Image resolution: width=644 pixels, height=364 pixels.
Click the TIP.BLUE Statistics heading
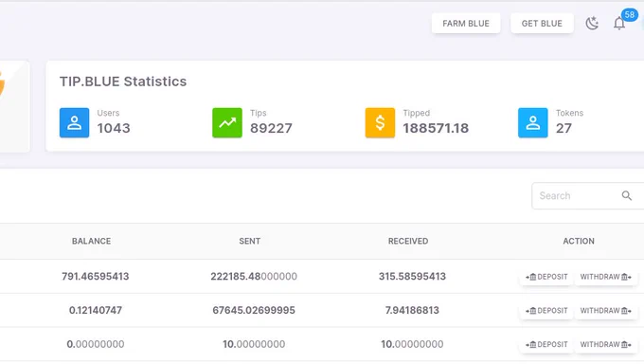coord(123,82)
